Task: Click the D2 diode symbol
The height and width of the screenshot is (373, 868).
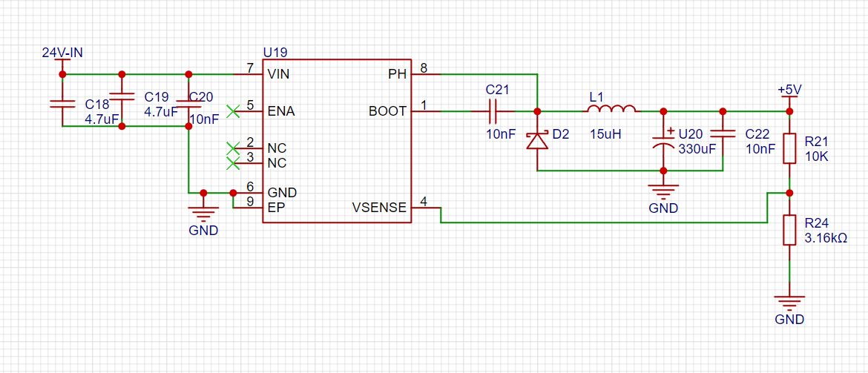Action: [537, 139]
